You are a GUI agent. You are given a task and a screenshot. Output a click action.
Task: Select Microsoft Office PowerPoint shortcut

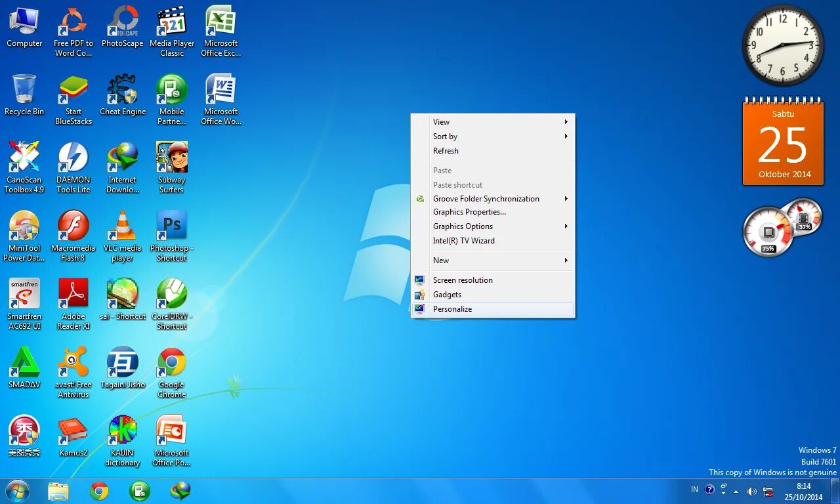point(172,442)
